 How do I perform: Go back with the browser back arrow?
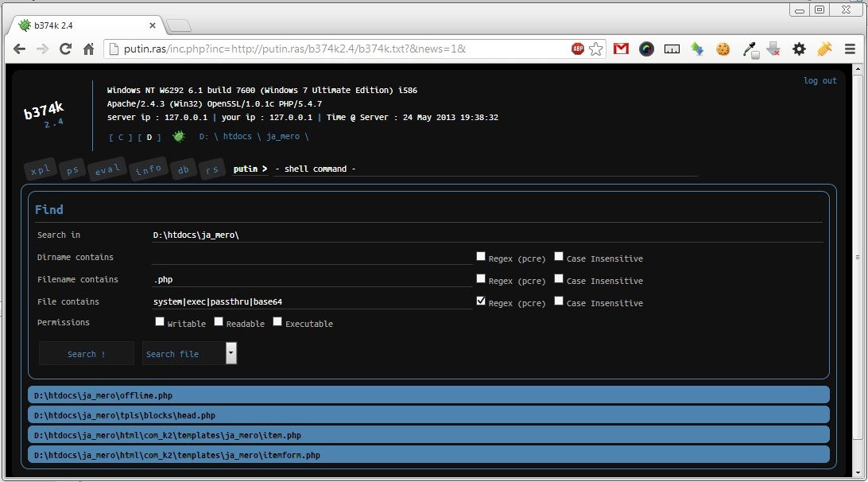(x=19, y=49)
